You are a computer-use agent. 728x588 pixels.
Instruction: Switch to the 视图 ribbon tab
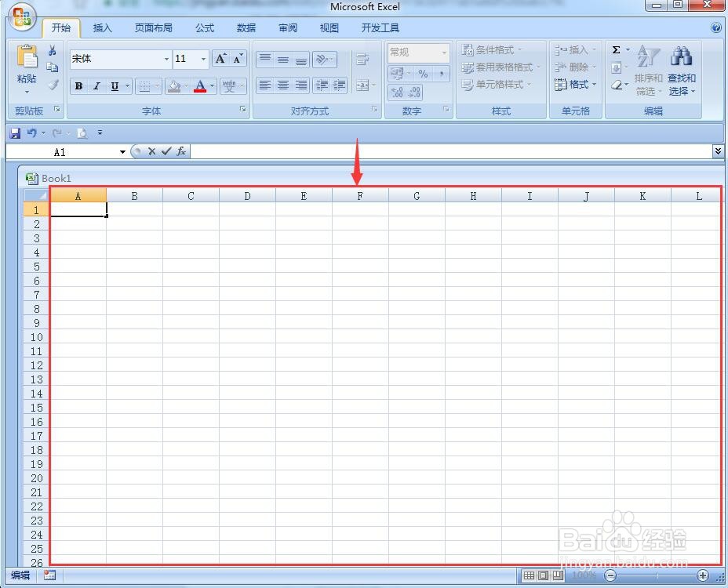tap(329, 28)
